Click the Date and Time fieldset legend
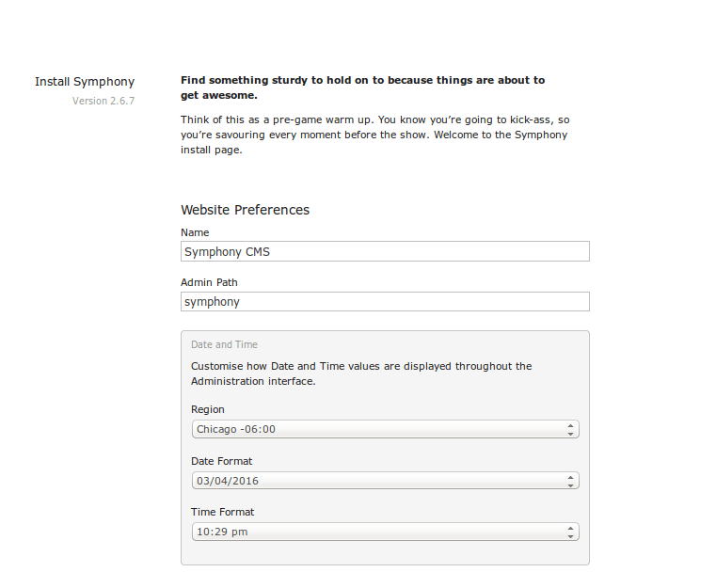Viewport: 716px width, 588px height. tap(224, 344)
